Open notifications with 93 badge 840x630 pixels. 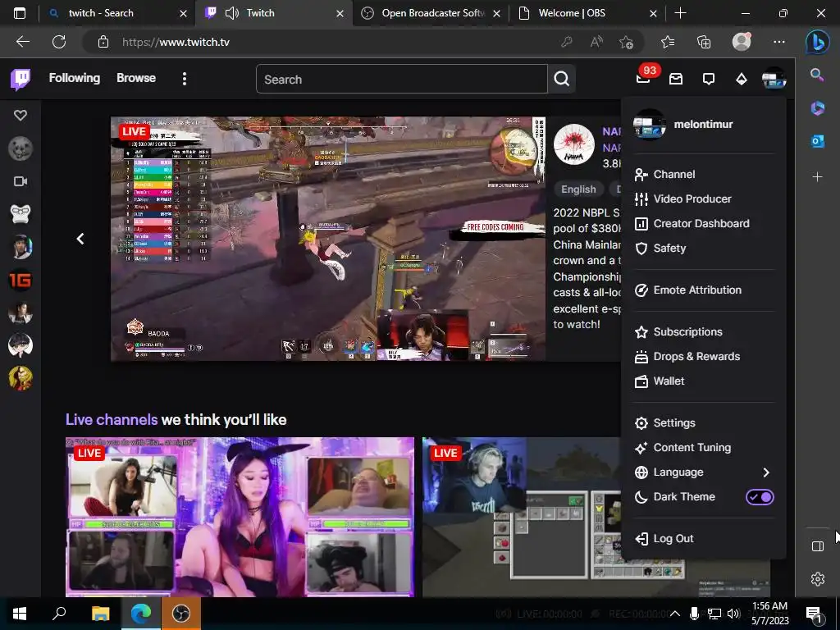tap(643, 79)
